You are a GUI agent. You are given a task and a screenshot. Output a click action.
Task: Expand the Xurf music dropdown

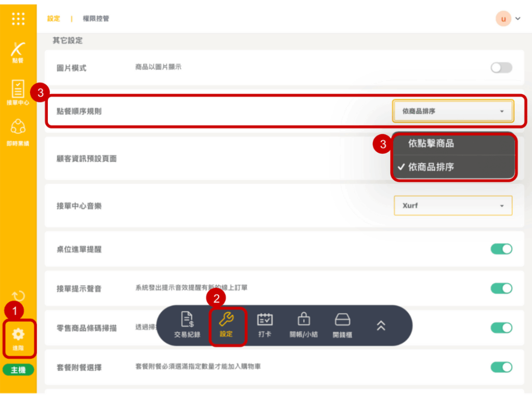[453, 206]
